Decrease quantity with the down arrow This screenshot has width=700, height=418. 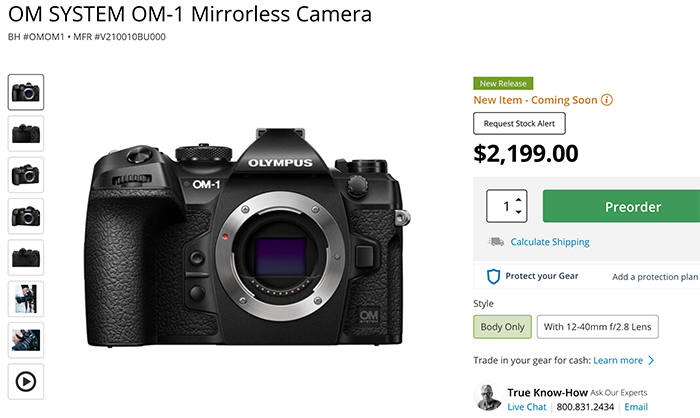[517, 214]
